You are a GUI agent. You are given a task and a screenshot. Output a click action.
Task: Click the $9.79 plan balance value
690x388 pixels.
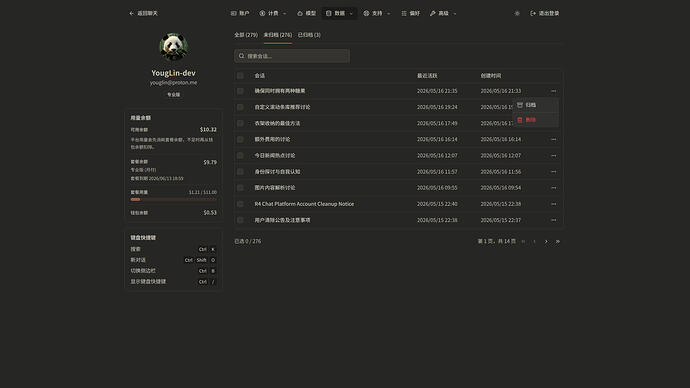pyautogui.click(x=210, y=162)
